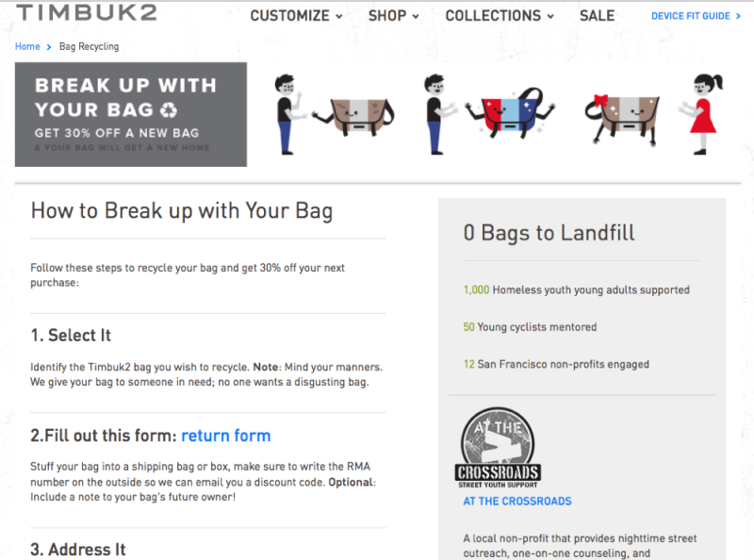Click the breadcrumb chevron after Home
The height and width of the screenshot is (560, 754).
49,47
